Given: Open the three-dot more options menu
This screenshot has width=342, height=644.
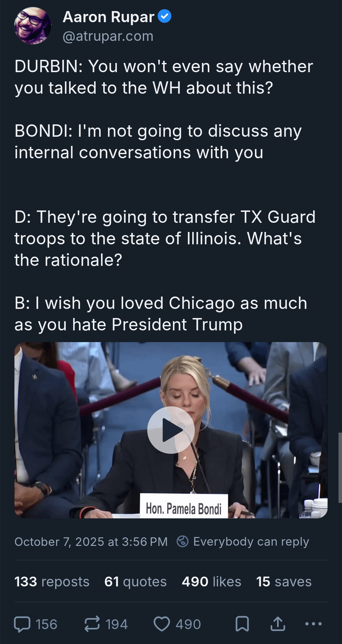Looking at the screenshot, I should pyautogui.click(x=313, y=624).
